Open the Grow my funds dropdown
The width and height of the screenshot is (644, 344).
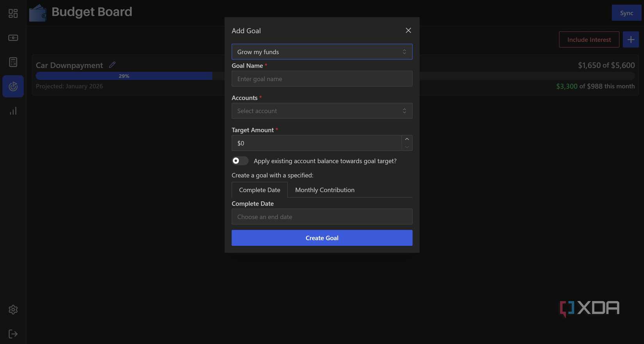click(x=322, y=51)
